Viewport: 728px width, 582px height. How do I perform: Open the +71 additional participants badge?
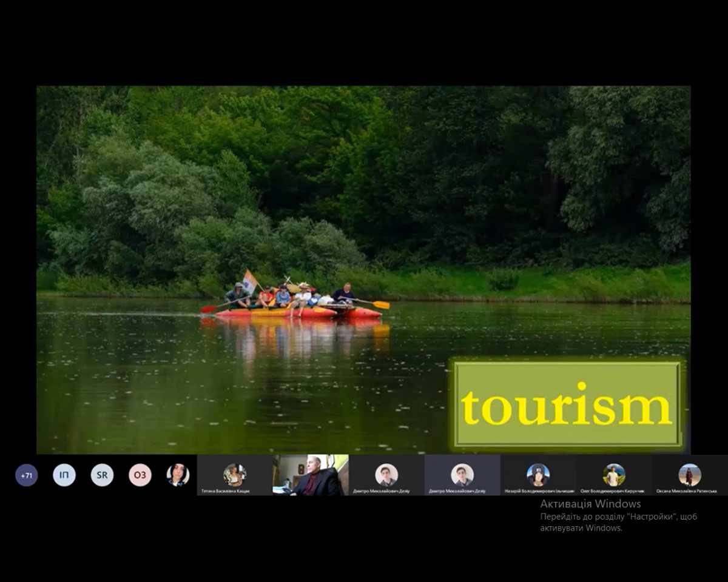[x=26, y=475]
